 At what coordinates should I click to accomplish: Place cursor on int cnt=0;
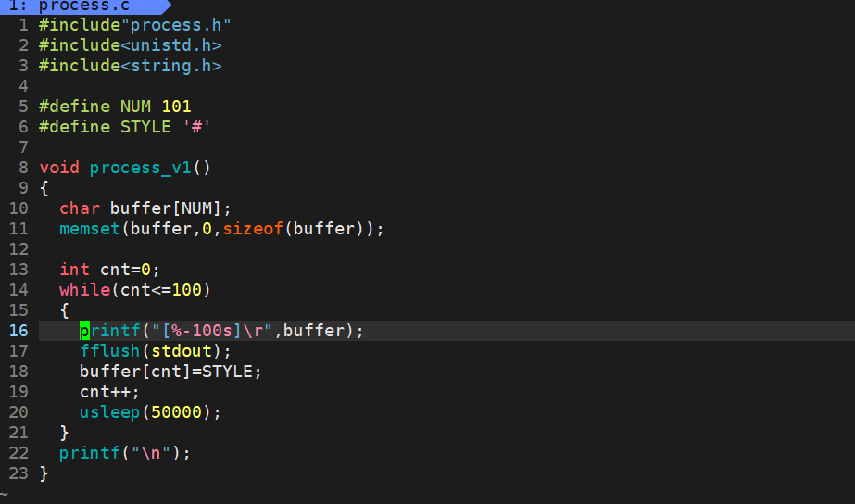click(109, 270)
